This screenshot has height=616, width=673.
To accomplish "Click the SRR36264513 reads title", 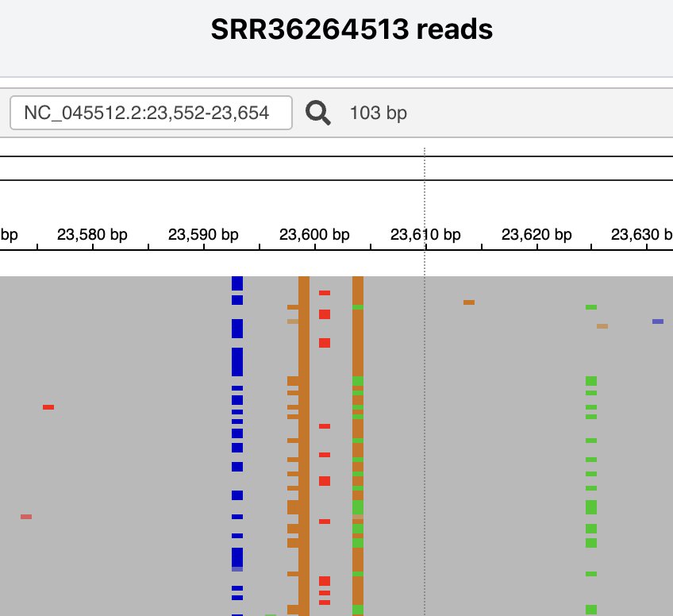I will click(352, 29).
